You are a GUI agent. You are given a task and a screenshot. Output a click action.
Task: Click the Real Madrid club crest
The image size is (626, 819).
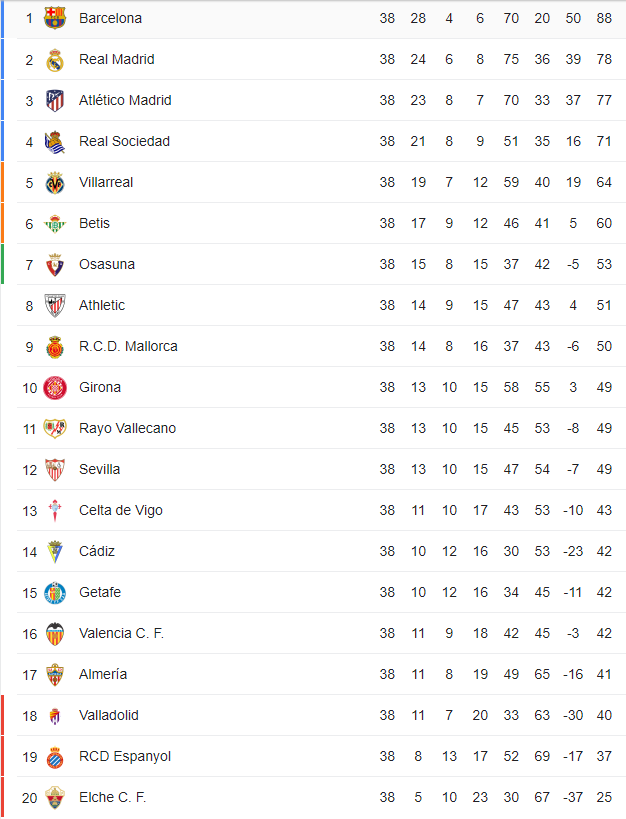click(x=55, y=60)
